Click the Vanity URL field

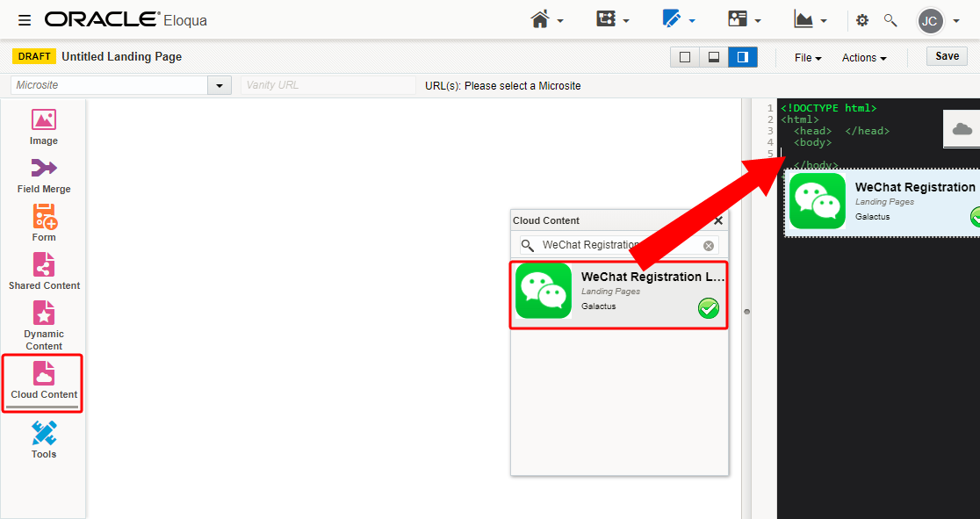(x=328, y=85)
